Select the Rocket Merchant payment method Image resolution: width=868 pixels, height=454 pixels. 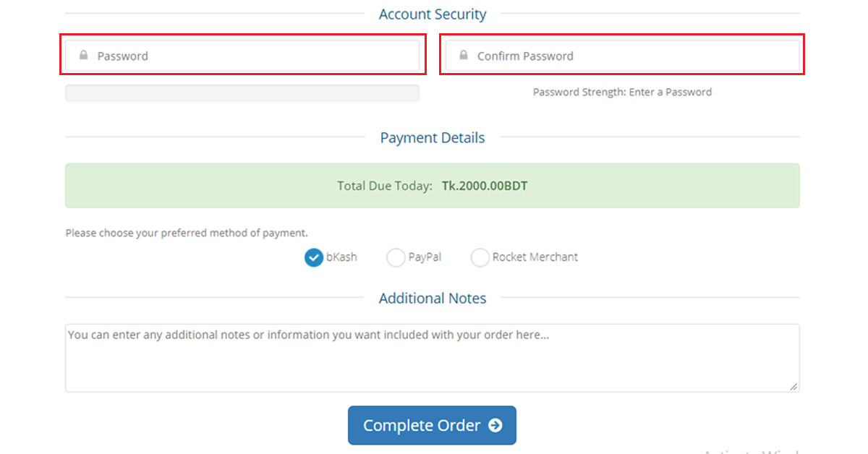click(480, 257)
